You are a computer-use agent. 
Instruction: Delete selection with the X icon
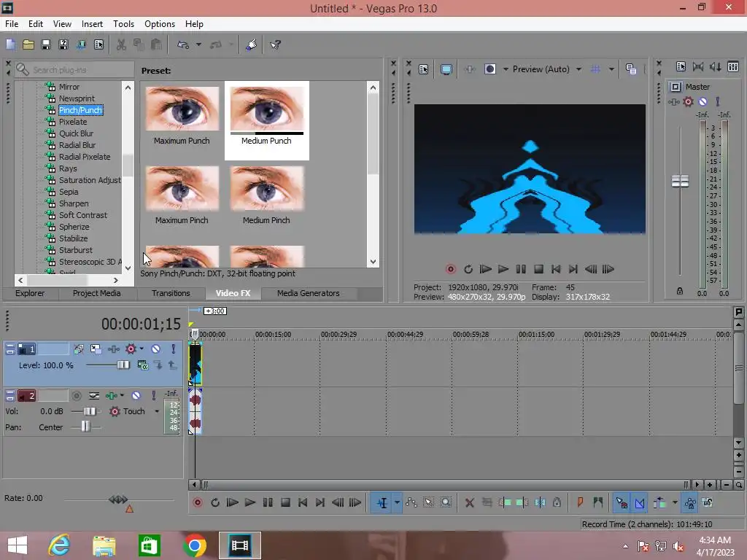pos(469,503)
